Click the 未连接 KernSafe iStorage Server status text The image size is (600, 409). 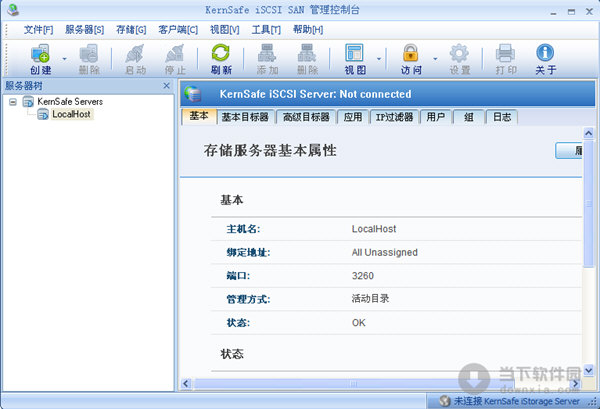[517, 401]
